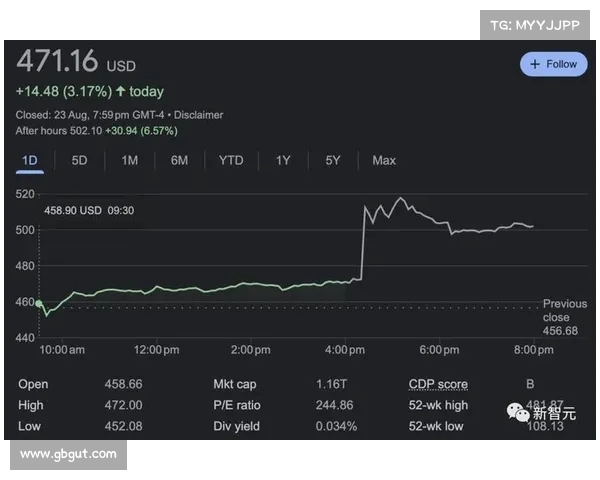The width and height of the screenshot is (600, 480).
Task: Open the 5Y chart view
Action: pyautogui.click(x=333, y=160)
